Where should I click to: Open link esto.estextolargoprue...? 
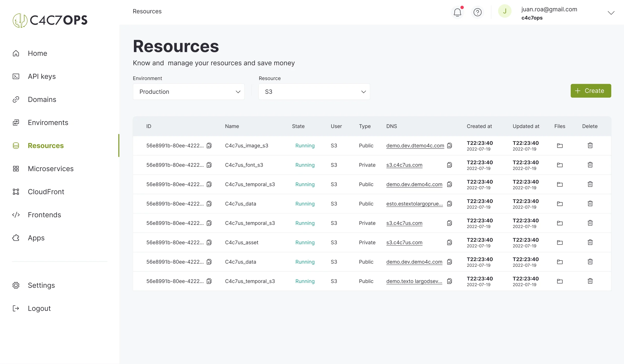tap(414, 204)
